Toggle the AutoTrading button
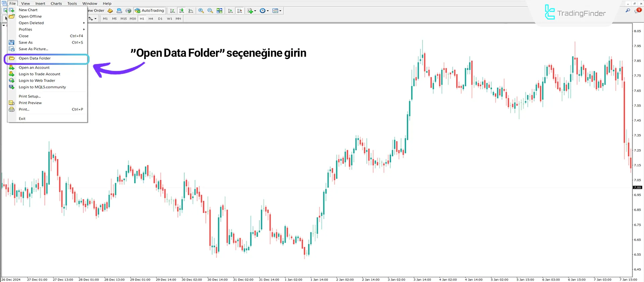644x282 pixels. (149, 11)
